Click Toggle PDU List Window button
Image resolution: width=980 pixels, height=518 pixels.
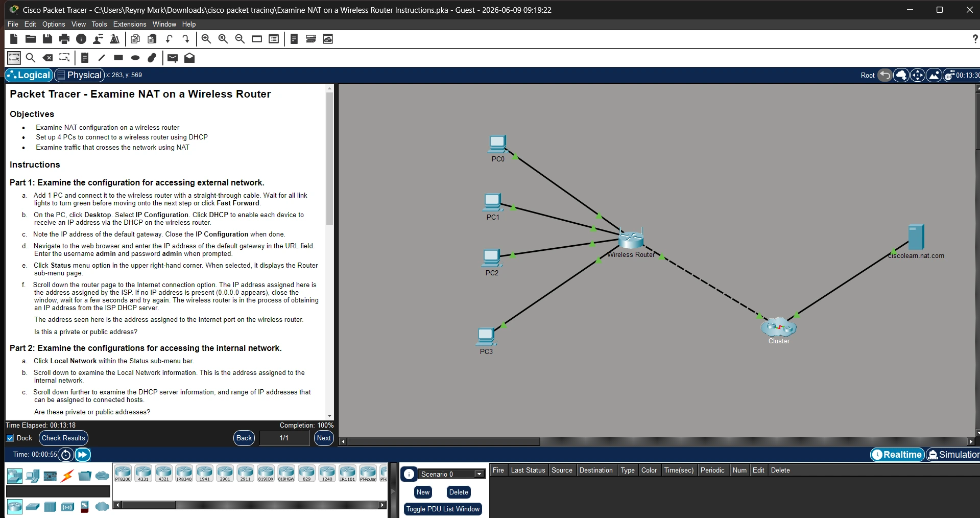[443, 509]
